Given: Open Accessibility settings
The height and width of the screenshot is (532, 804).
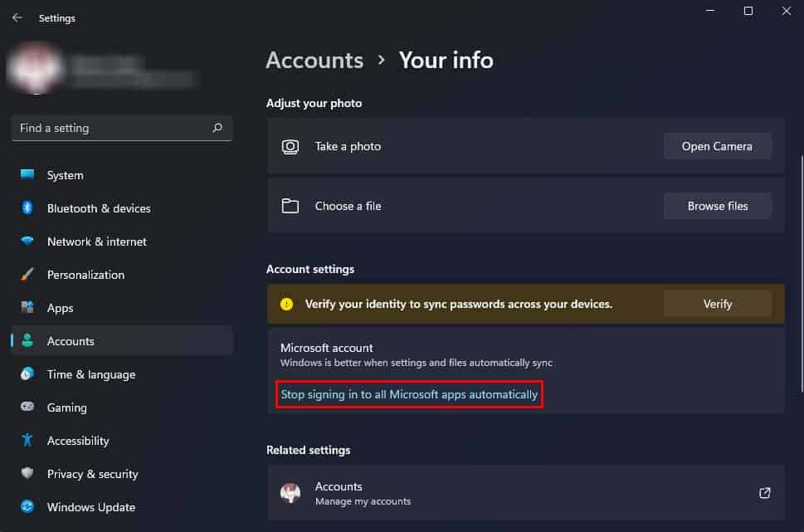Looking at the screenshot, I should (x=121, y=441).
